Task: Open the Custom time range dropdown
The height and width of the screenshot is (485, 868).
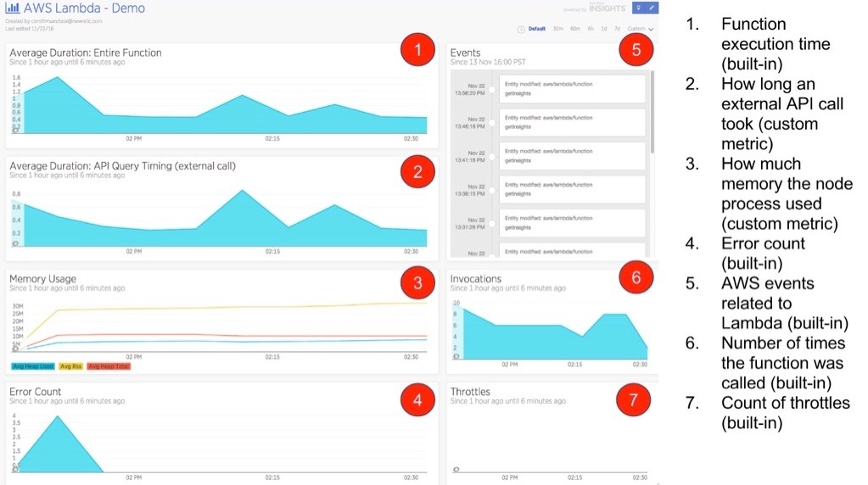Action: pos(640,29)
